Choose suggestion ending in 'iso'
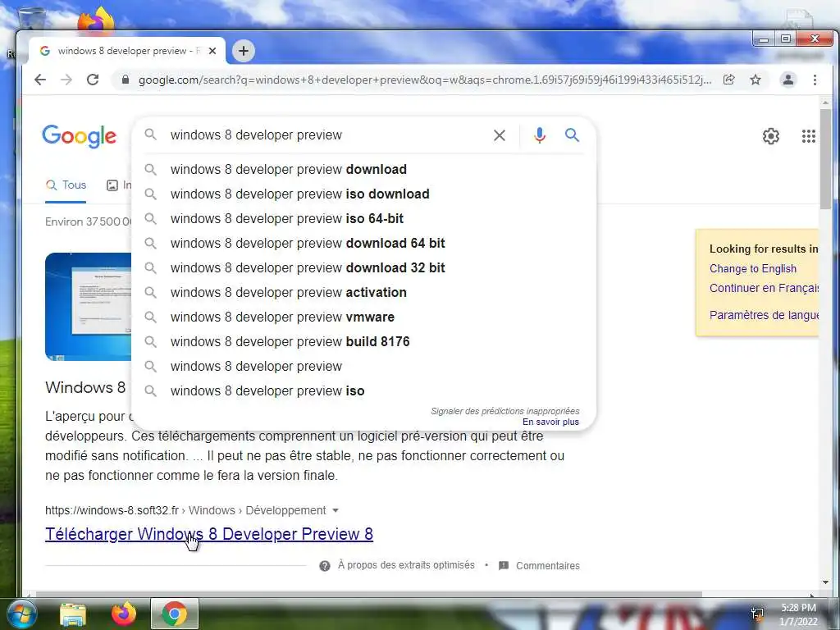The width and height of the screenshot is (840, 630). click(363, 391)
